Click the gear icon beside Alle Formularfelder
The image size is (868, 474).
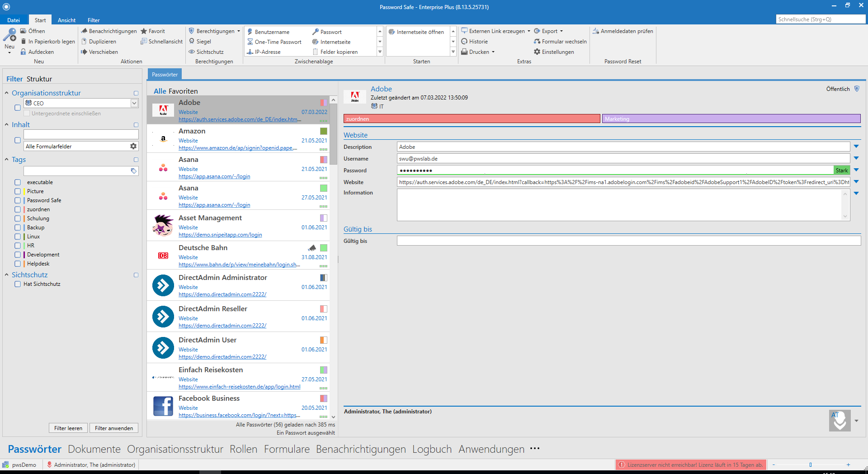click(x=133, y=146)
